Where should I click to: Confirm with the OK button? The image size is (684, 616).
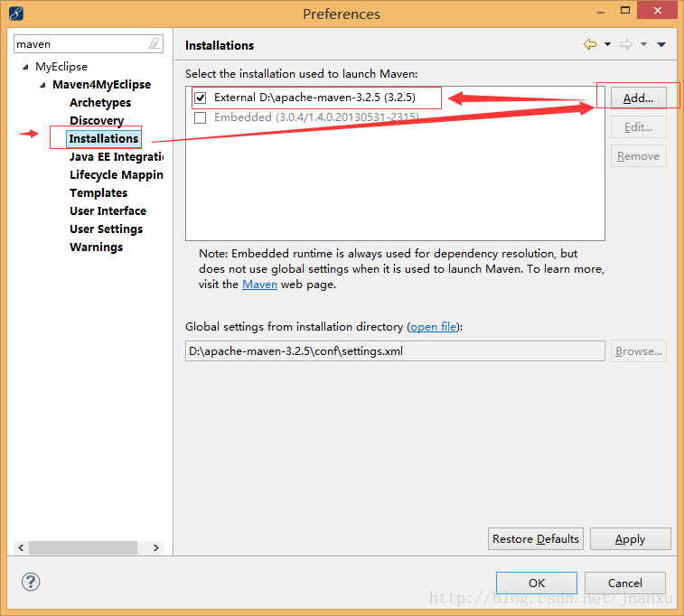[537, 583]
